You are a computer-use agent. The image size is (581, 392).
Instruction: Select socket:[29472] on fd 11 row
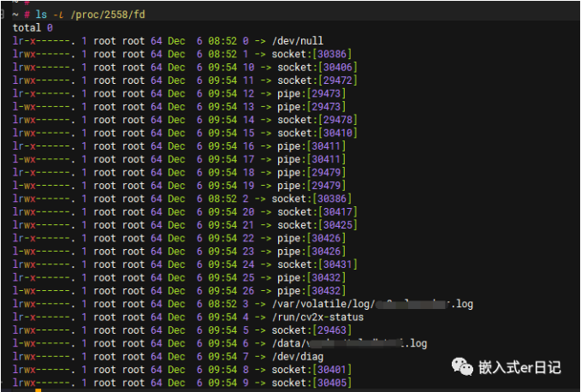(317, 80)
